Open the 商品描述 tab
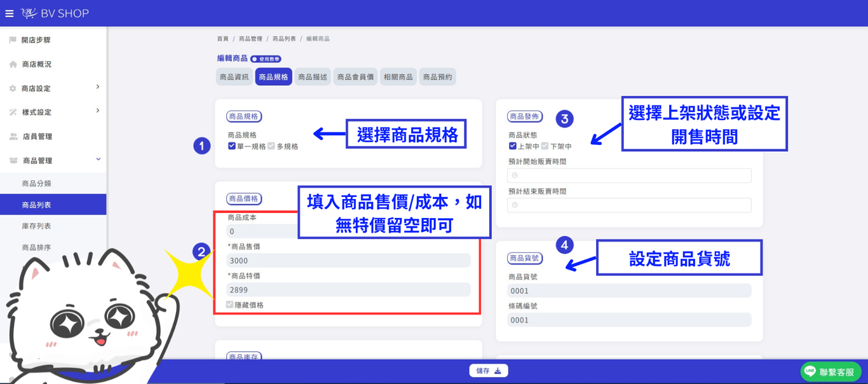 (313, 77)
